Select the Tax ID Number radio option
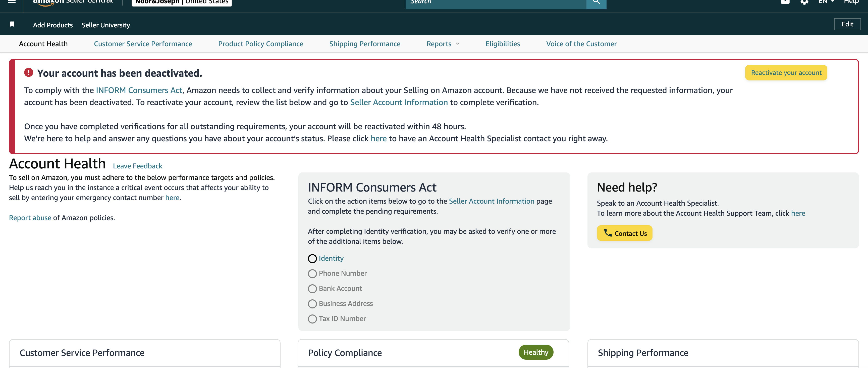 coord(312,319)
